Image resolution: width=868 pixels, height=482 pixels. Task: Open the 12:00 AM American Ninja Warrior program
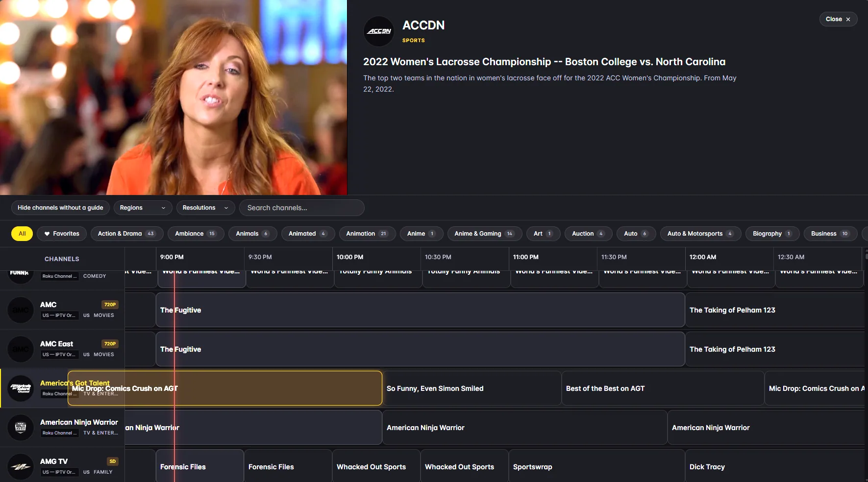pyautogui.click(x=766, y=428)
